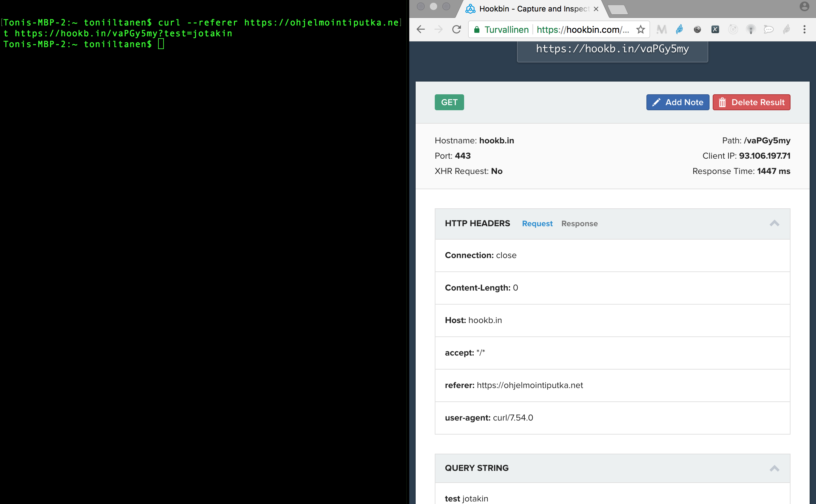Click the HTTP HEADERS section title
The height and width of the screenshot is (504, 816).
click(x=477, y=223)
